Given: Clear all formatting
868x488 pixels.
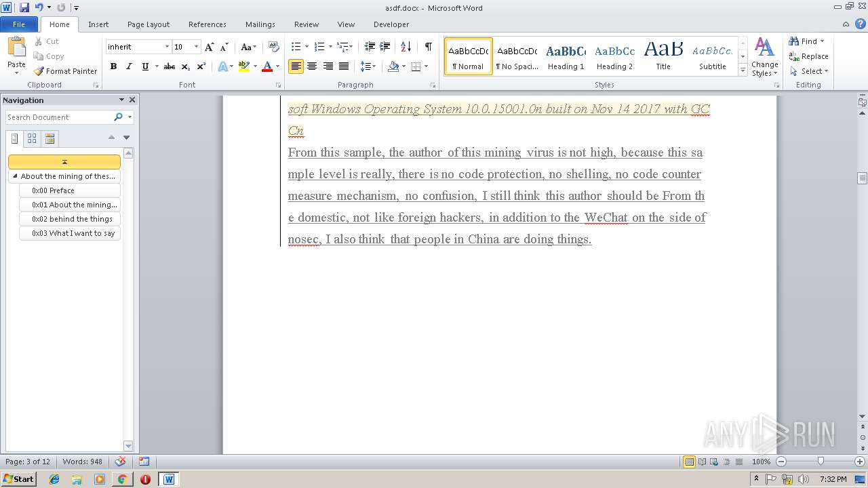Looking at the screenshot, I should [x=274, y=47].
